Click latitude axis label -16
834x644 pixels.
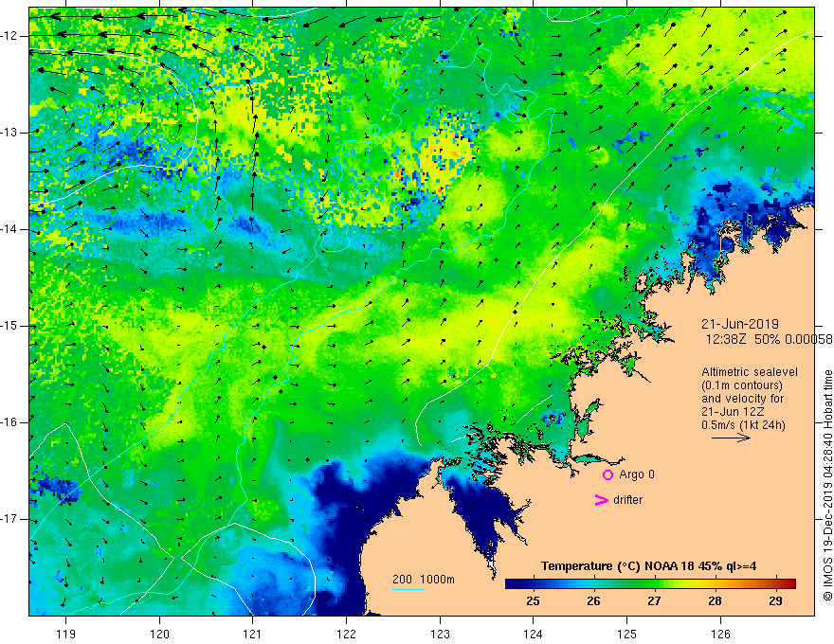tap(10, 422)
